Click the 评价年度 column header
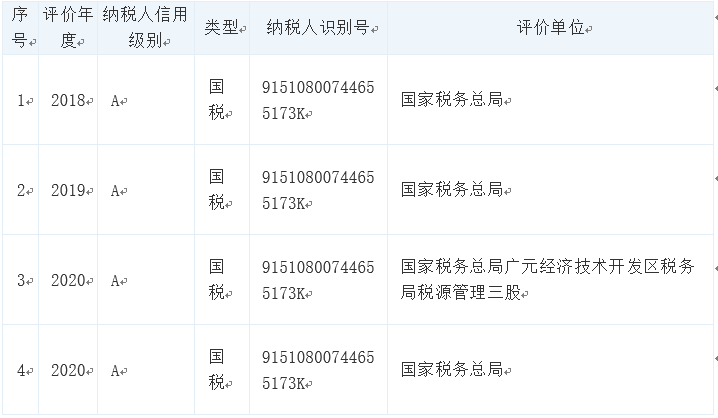 (68, 28)
